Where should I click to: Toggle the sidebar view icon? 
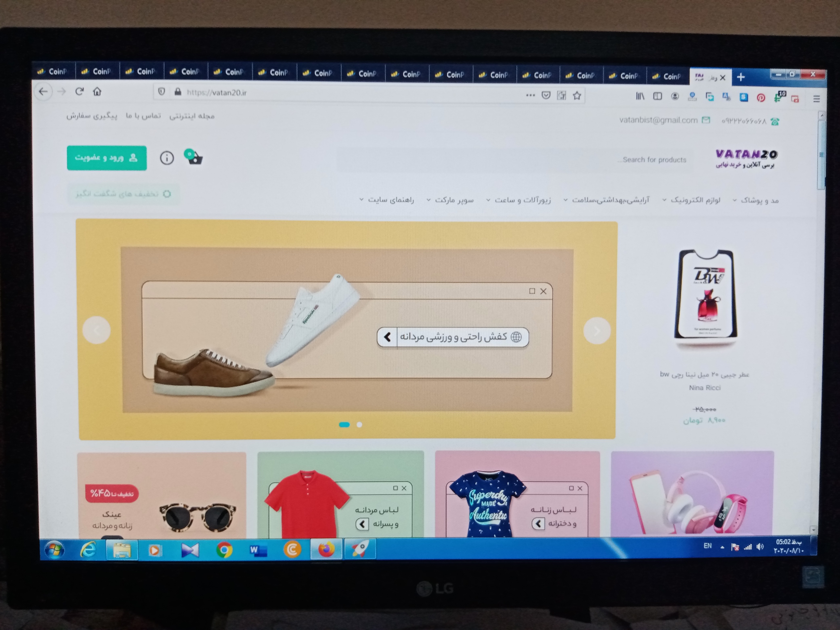(x=657, y=97)
